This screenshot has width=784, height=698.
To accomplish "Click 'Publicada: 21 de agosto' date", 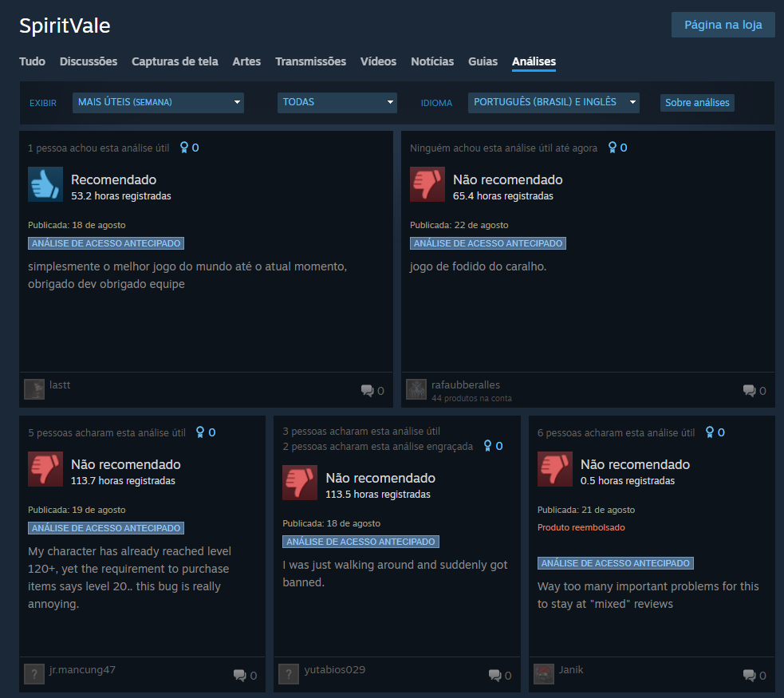I will coord(586,510).
